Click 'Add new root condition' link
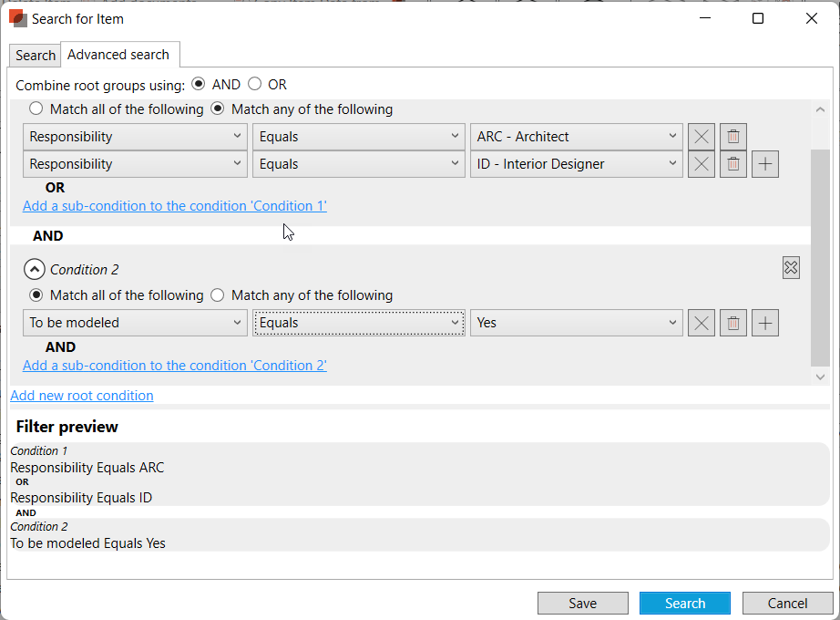Viewport: 840px width, 620px height. pos(82,396)
